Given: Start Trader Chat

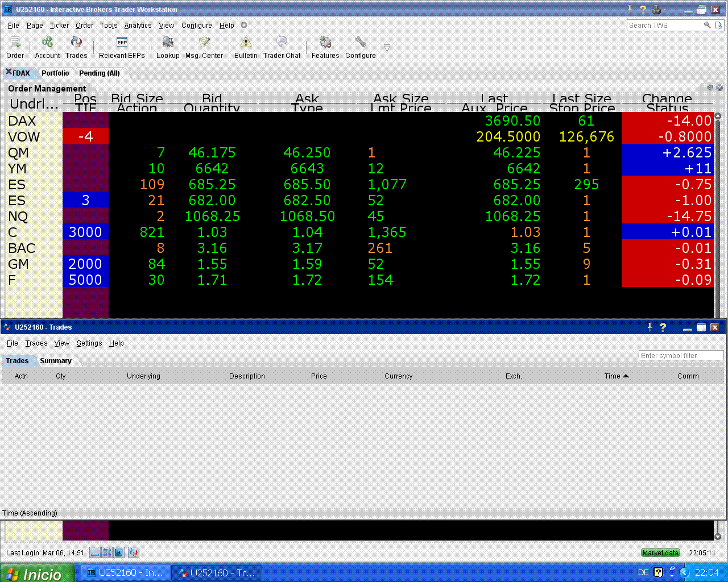Looking at the screenshot, I should point(282,48).
